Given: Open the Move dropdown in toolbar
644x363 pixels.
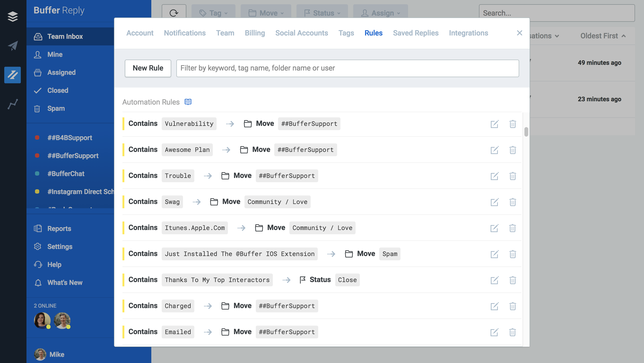Looking at the screenshot, I should [265, 12].
